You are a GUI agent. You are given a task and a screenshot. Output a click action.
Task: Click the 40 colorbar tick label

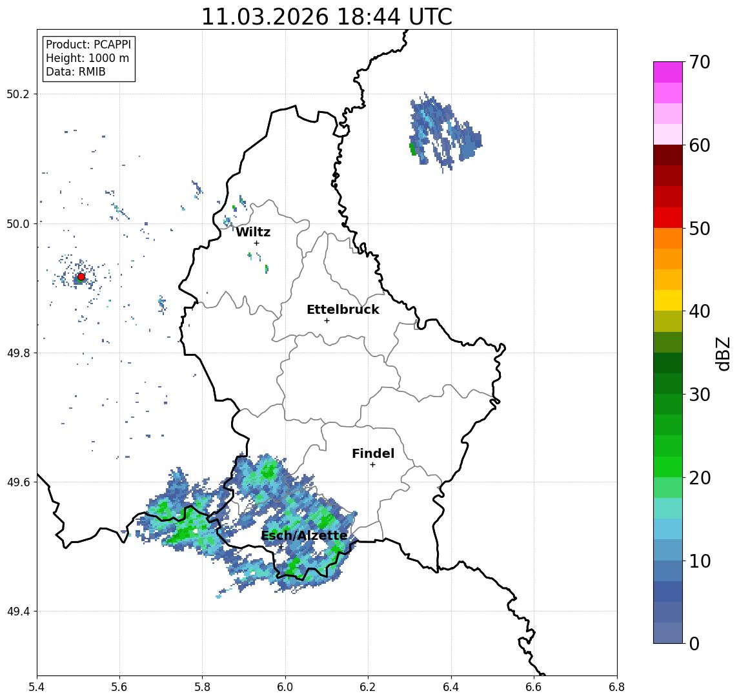coord(699,311)
